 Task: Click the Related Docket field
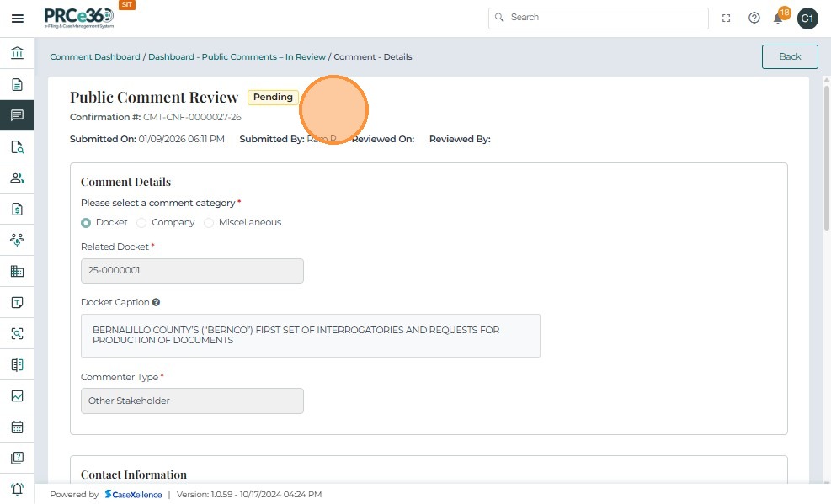(192, 271)
